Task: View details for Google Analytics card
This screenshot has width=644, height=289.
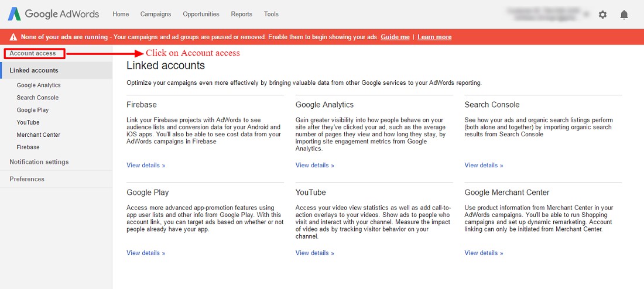Action: (x=314, y=165)
